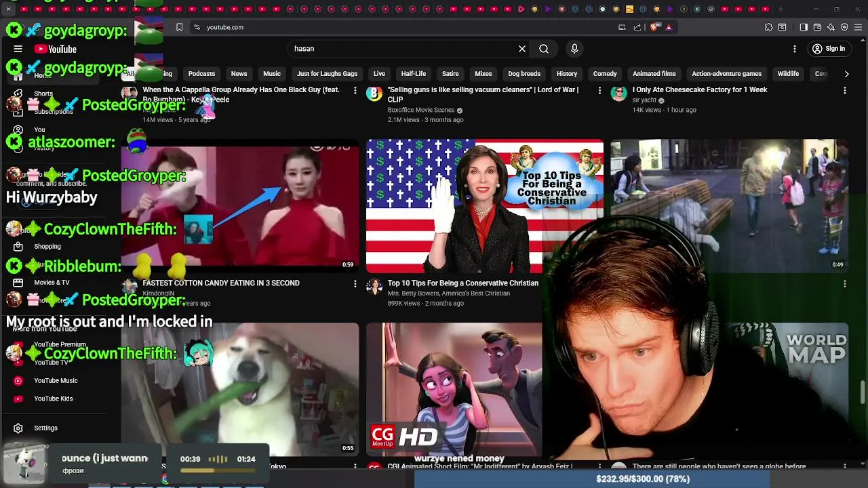Open the browser main menu

click(x=858, y=27)
